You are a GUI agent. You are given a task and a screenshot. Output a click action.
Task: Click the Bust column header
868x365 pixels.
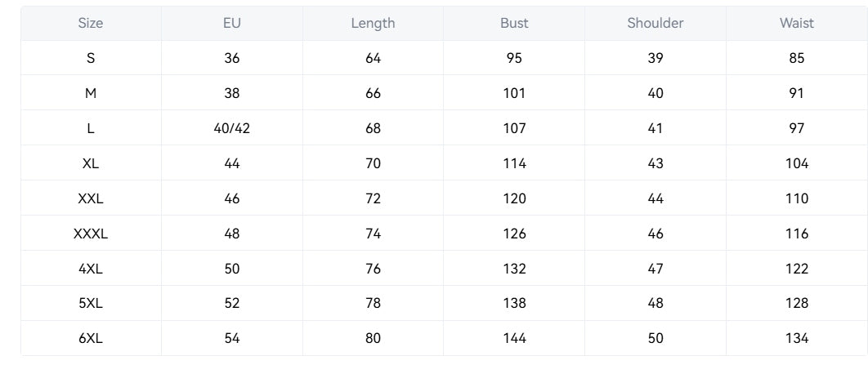pos(514,23)
